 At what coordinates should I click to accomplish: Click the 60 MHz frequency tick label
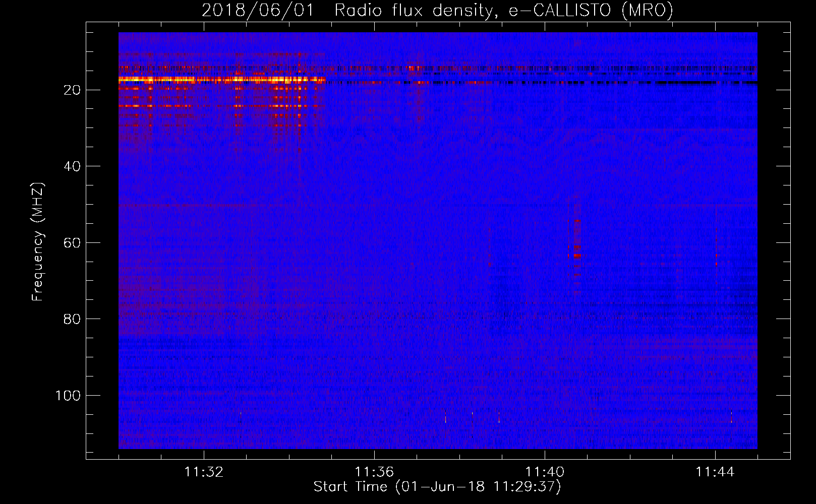[x=72, y=243]
